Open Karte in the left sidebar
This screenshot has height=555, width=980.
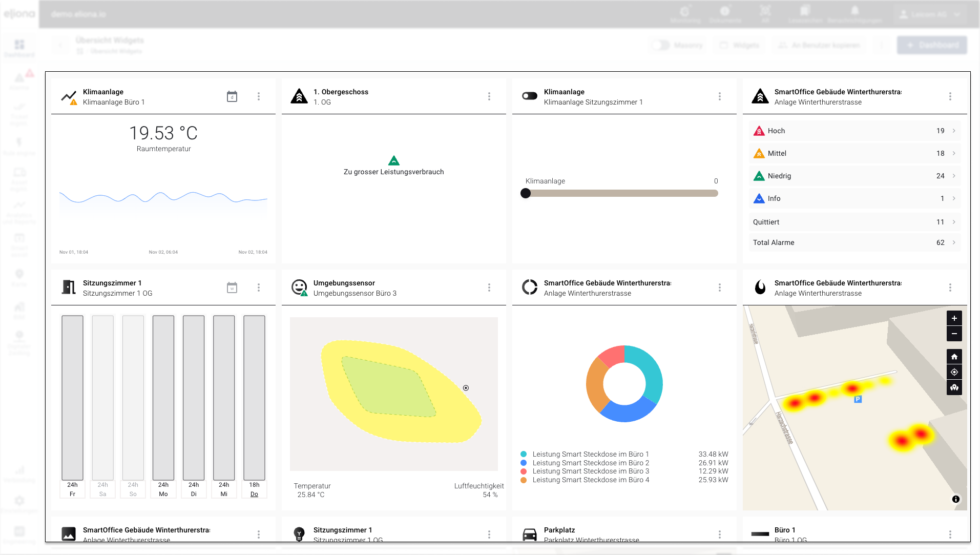point(19,278)
